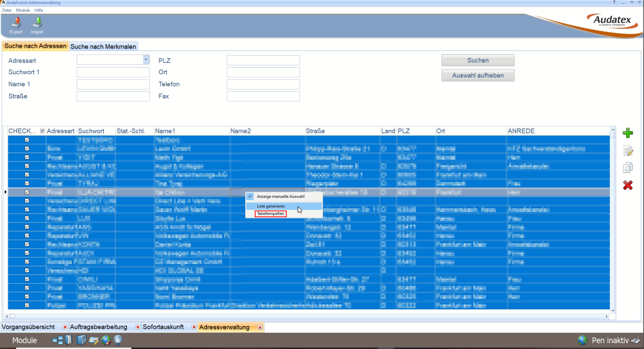Click the Export toolbar icon
This screenshot has width=644, height=349.
16,25
